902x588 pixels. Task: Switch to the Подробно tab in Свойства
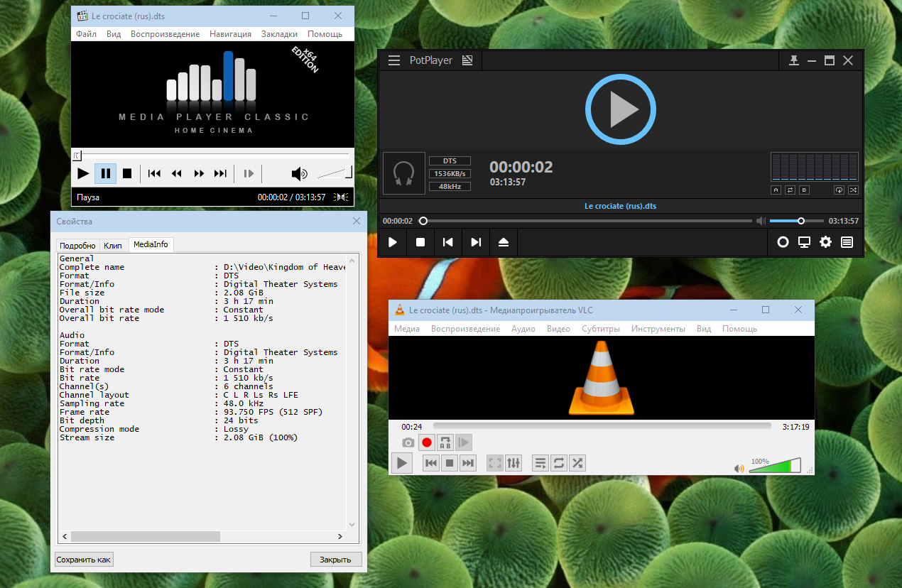tap(77, 246)
